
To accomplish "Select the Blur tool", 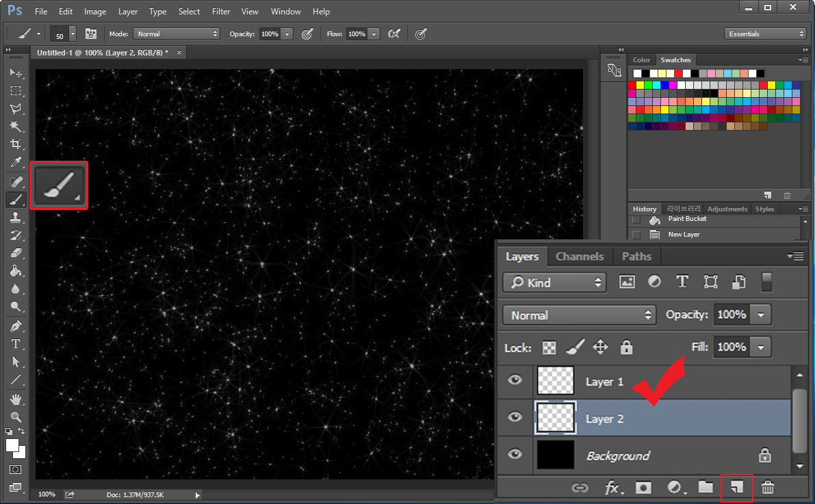I will click(x=16, y=289).
